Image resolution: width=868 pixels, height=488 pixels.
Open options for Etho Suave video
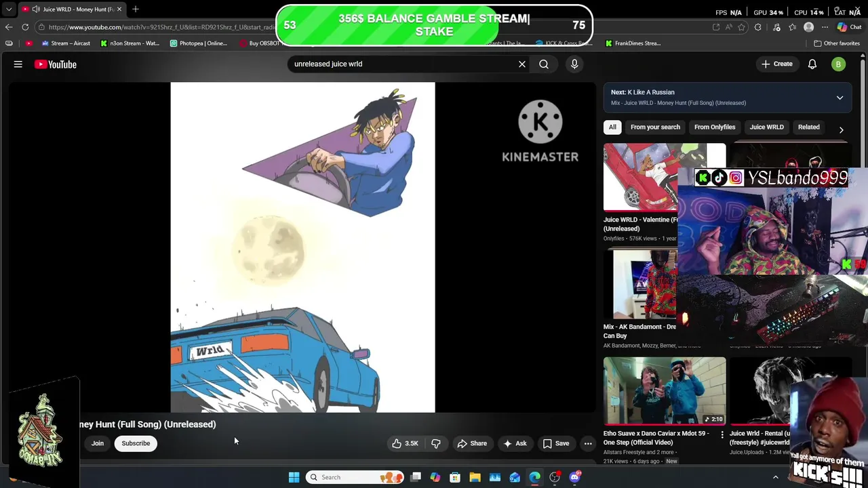tap(722, 434)
